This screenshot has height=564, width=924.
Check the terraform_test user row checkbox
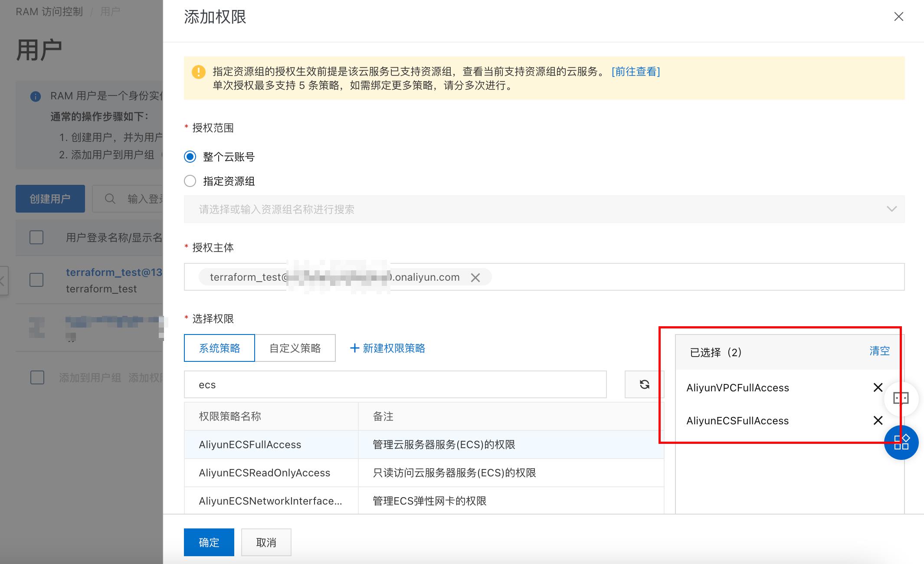click(36, 280)
